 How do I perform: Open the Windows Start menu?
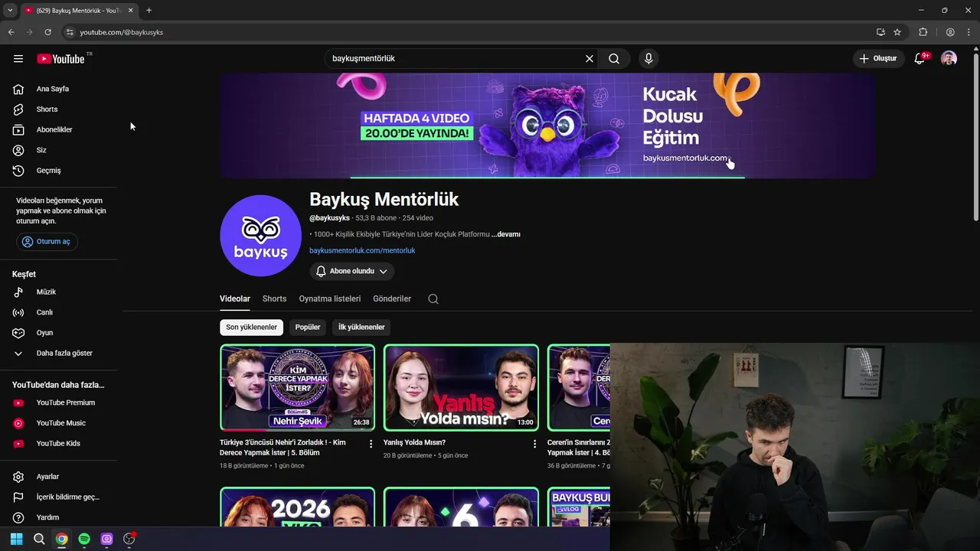(16, 539)
